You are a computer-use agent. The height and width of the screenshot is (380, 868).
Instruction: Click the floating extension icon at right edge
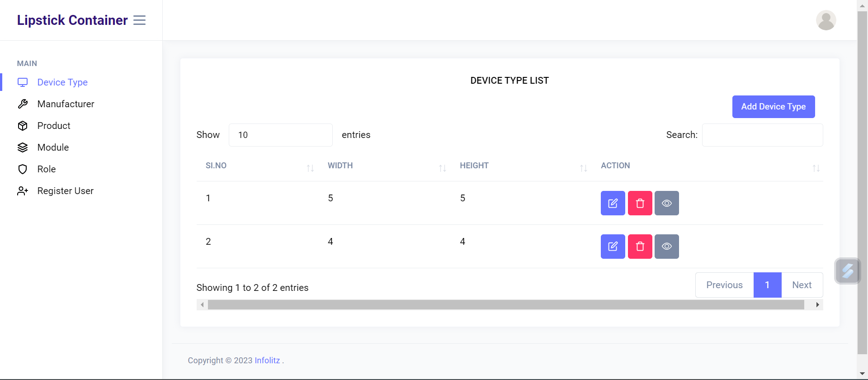(x=847, y=271)
